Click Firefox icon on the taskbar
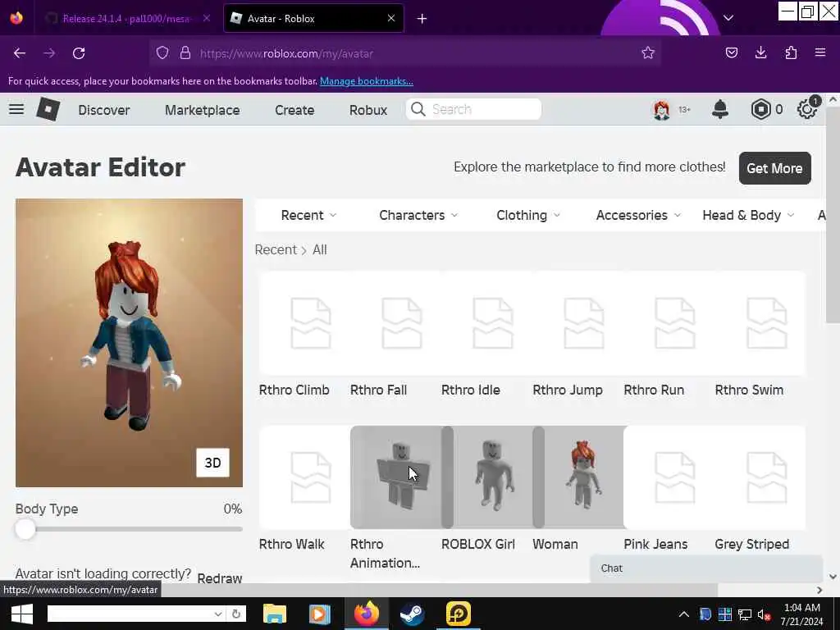Screen dimensions: 840x630 pyautogui.click(x=367, y=614)
